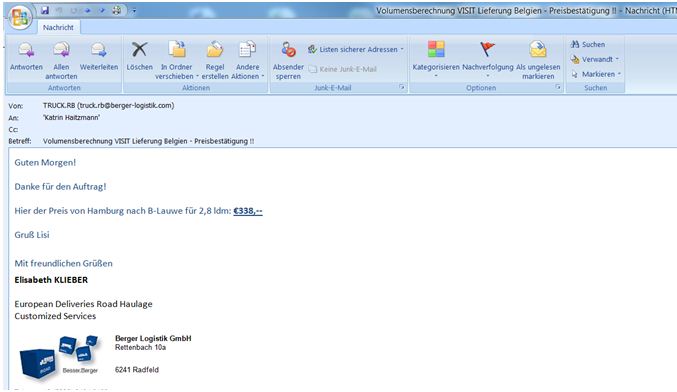Switch to the Nachricht ribbon tab
Image resolution: width=677 pixels, height=392 pixels.
point(58,27)
